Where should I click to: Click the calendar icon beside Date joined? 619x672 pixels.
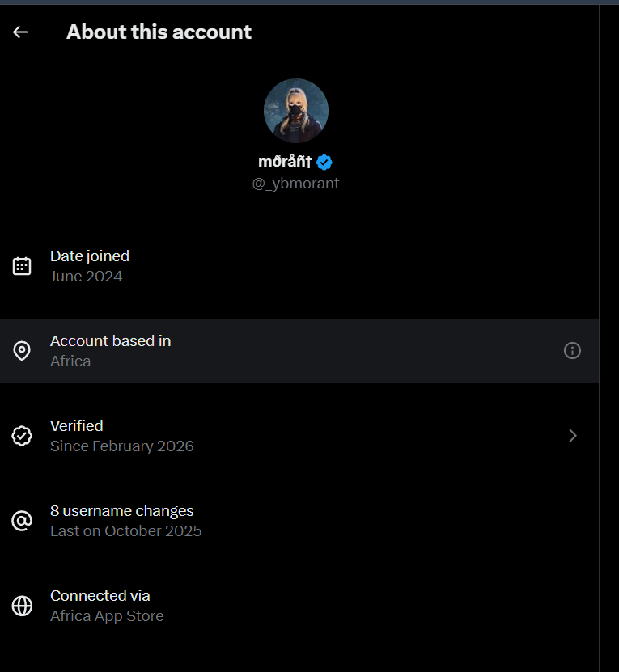pyautogui.click(x=22, y=266)
